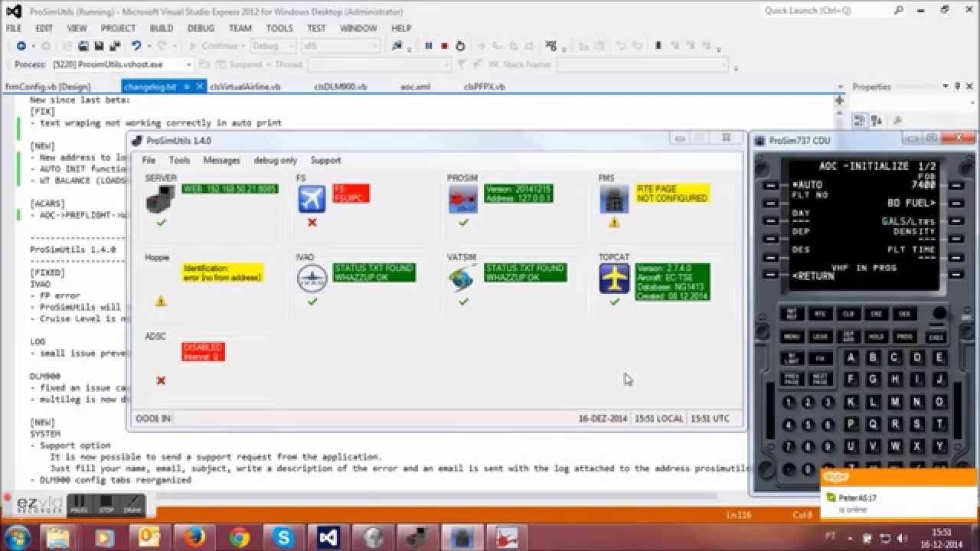Image resolution: width=980 pixels, height=551 pixels.
Task: Open the Process selection dropdown
Action: tap(187, 65)
